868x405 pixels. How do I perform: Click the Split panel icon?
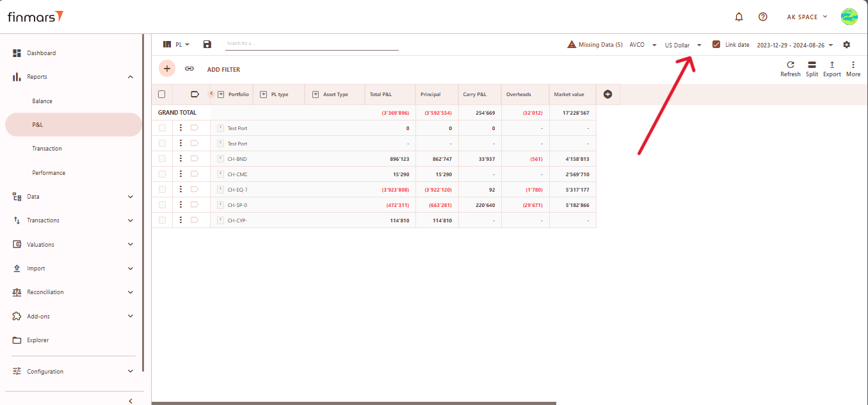(x=812, y=65)
